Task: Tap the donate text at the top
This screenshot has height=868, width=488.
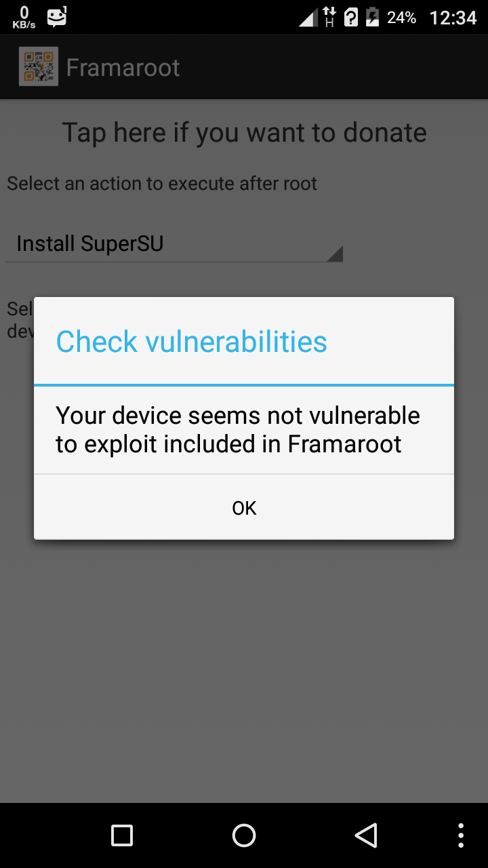Action: (244, 132)
